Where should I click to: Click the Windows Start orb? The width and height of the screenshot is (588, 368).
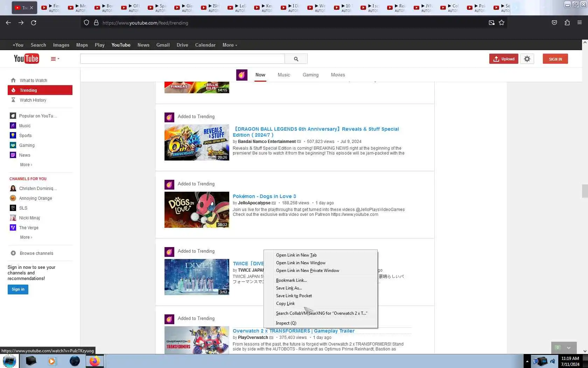[9, 361]
